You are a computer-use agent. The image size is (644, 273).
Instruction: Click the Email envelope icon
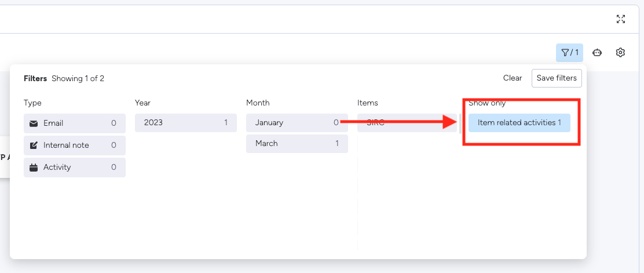(x=34, y=123)
